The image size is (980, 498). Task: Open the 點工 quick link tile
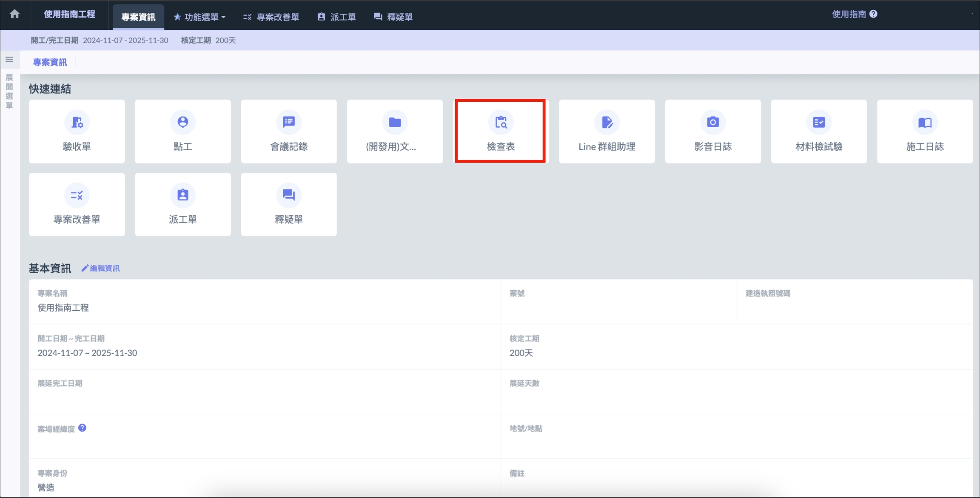pyautogui.click(x=182, y=132)
